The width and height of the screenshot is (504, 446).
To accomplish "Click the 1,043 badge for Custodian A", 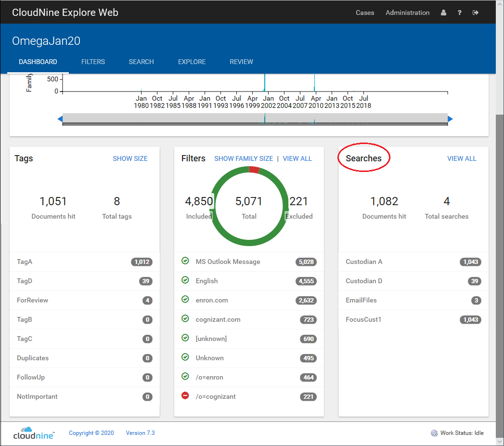I will [471, 262].
